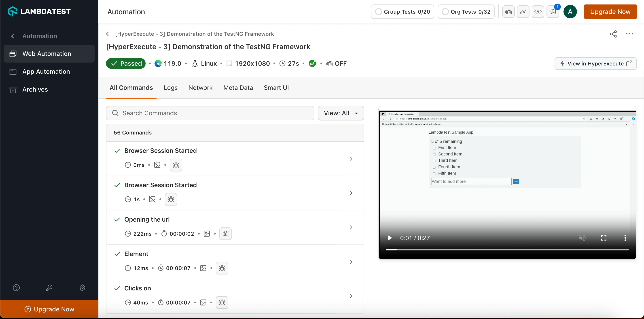Go back using breadcrumb arrow
This screenshot has width=644, height=319.
pyautogui.click(x=108, y=34)
